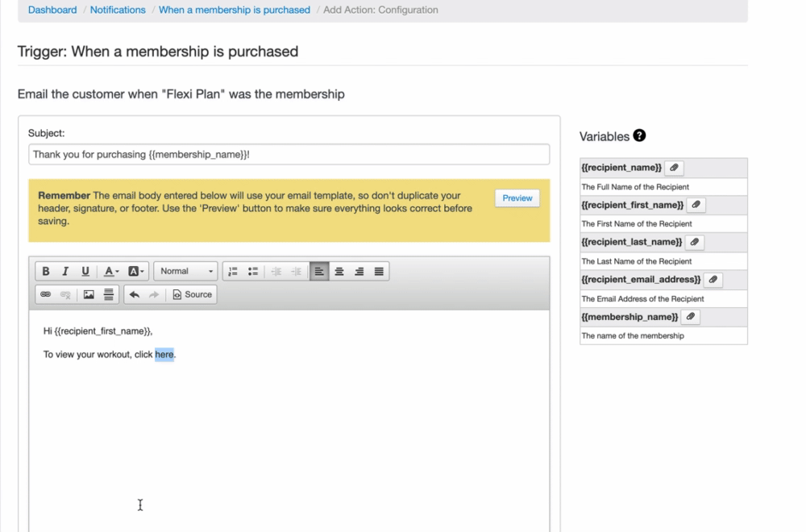Toggle italic text formatting
This screenshot has height=532, width=806.
point(65,272)
